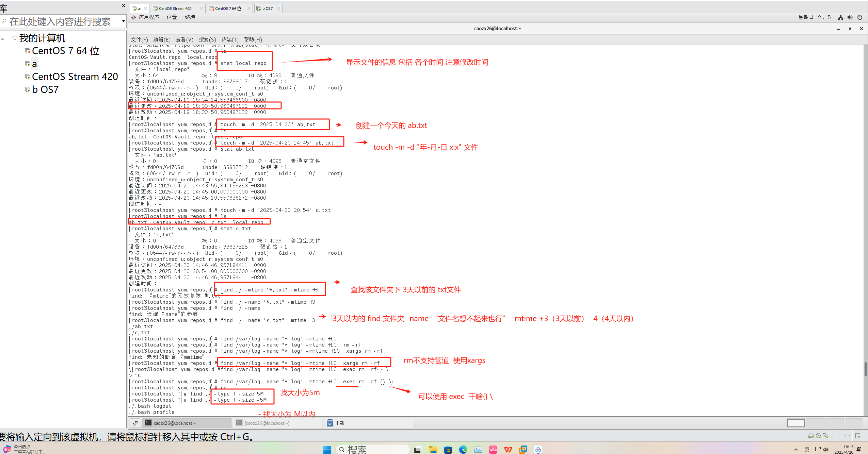Switch to the CentOS Stream 420 tab
868x454 pixels.
[x=175, y=9]
